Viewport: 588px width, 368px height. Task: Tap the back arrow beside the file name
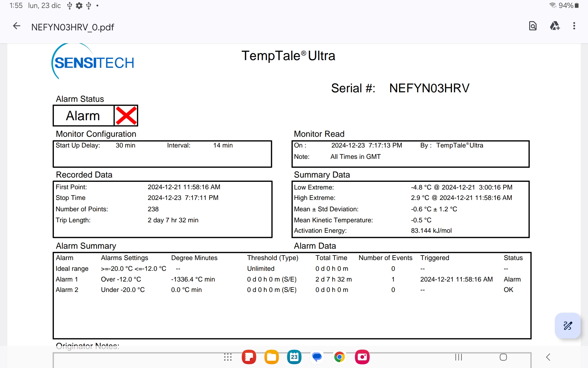[x=17, y=26]
